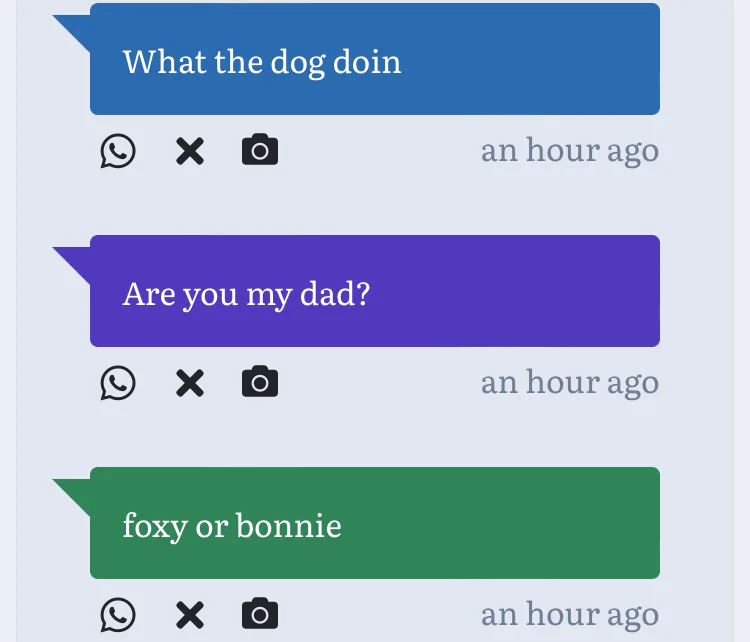The width and height of the screenshot is (750, 642).
Task: Click X icon under 'What the dog doin'
Action: point(189,151)
